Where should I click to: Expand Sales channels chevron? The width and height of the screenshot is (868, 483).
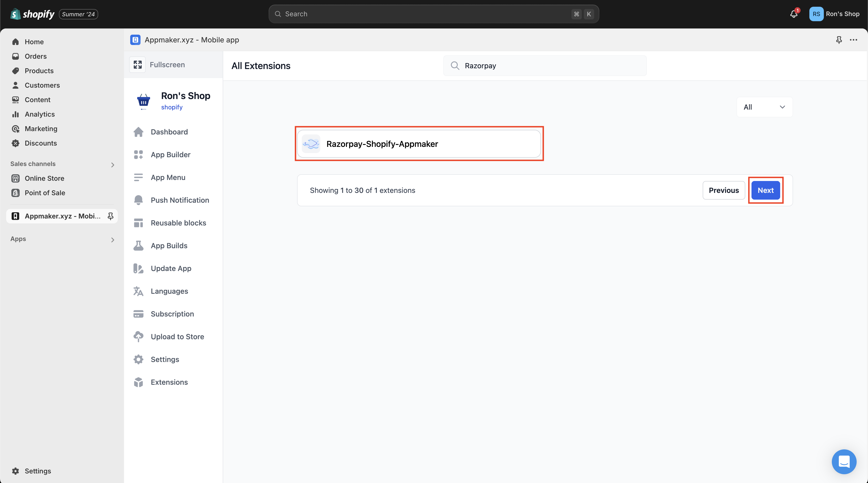[x=113, y=165]
